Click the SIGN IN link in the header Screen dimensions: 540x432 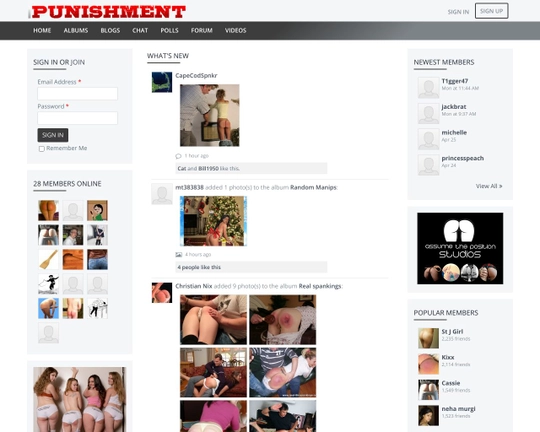458,12
